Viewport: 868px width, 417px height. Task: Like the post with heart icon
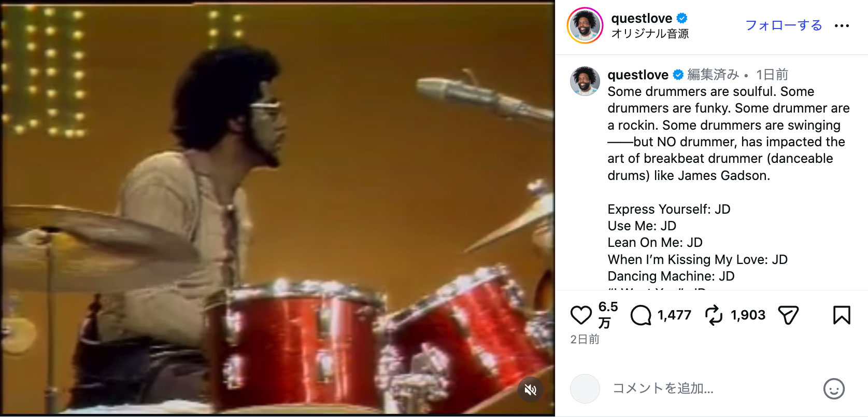[581, 315]
